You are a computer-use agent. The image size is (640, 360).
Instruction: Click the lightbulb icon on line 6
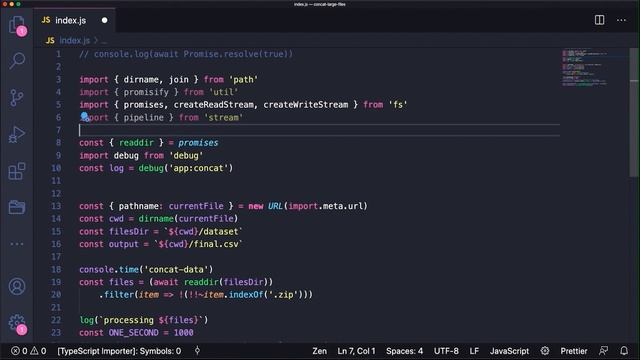(84, 117)
